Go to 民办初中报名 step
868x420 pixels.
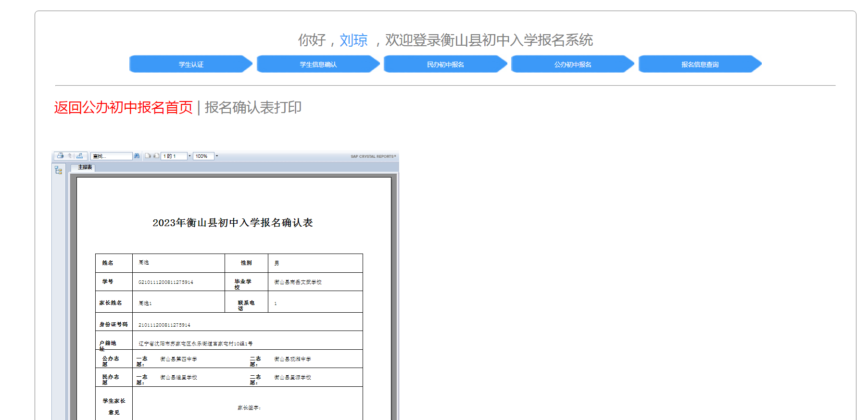pyautogui.click(x=445, y=64)
